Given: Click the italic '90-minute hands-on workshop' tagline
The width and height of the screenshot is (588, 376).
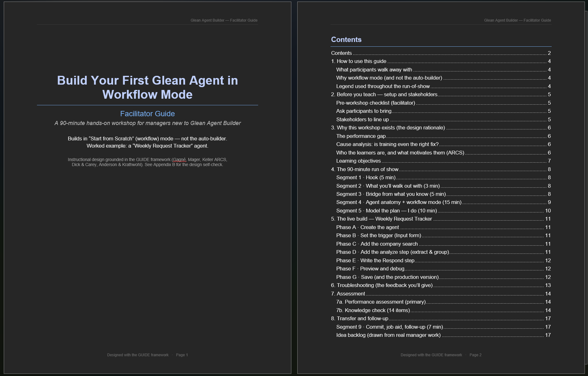Looking at the screenshot, I should [x=148, y=123].
